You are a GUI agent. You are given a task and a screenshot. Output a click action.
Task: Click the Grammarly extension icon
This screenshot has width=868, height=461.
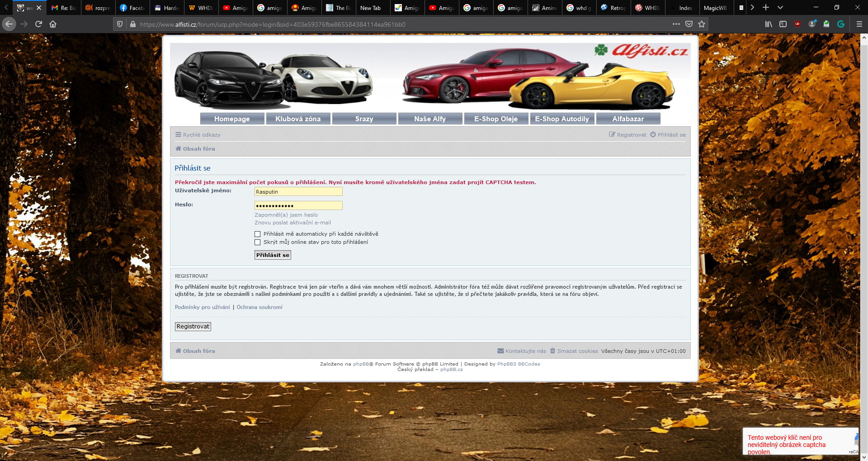[x=841, y=24]
